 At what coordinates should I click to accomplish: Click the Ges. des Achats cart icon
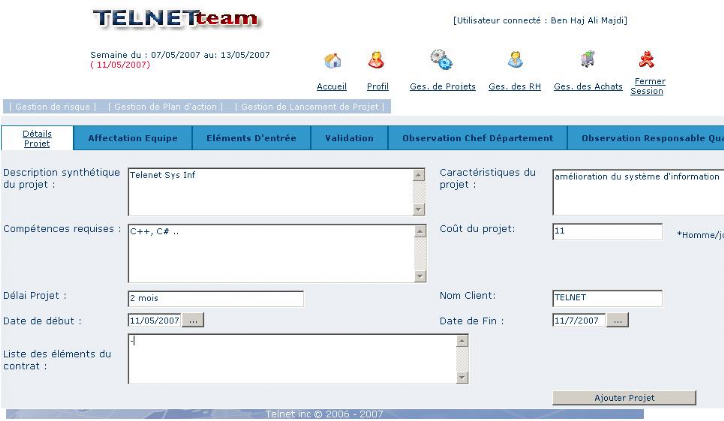(x=587, y=59)
